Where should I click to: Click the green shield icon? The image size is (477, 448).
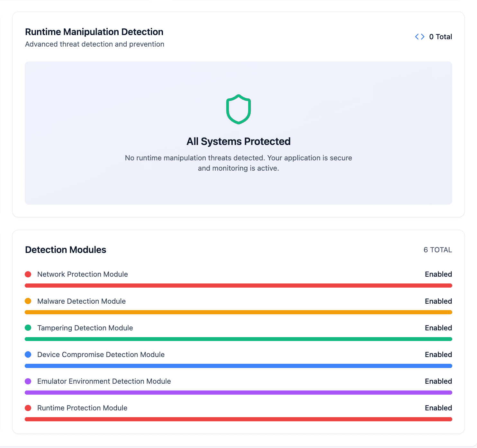coord(238,109)
